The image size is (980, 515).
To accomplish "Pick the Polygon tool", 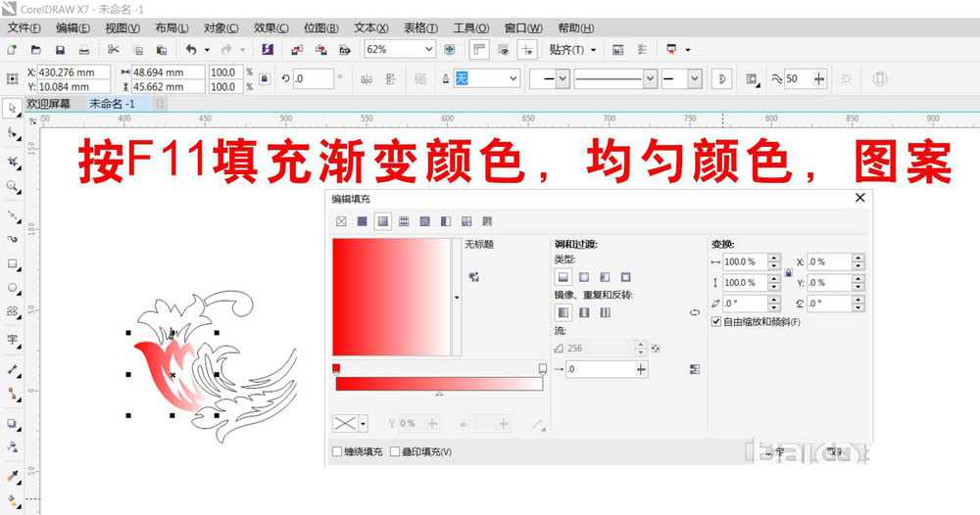I will point(12,311).
